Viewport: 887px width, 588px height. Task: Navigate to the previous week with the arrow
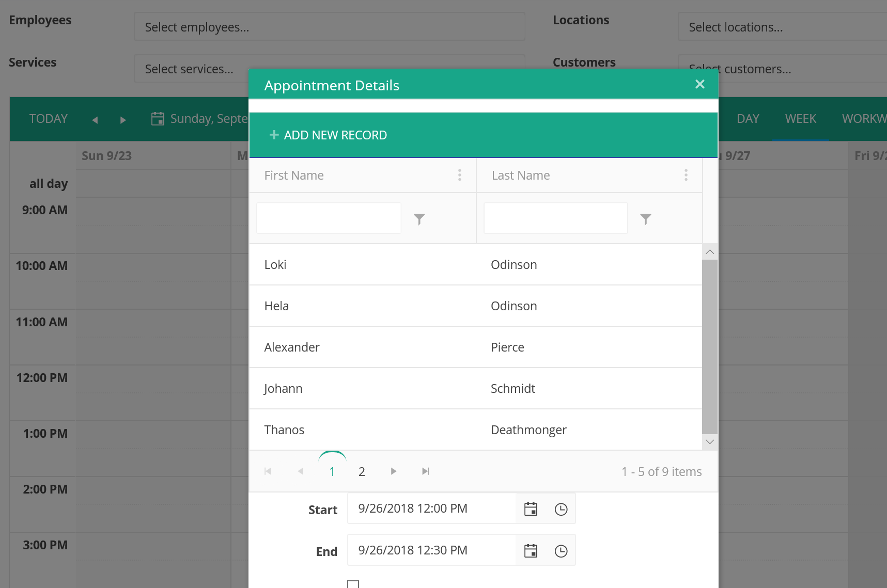[95, 119]
